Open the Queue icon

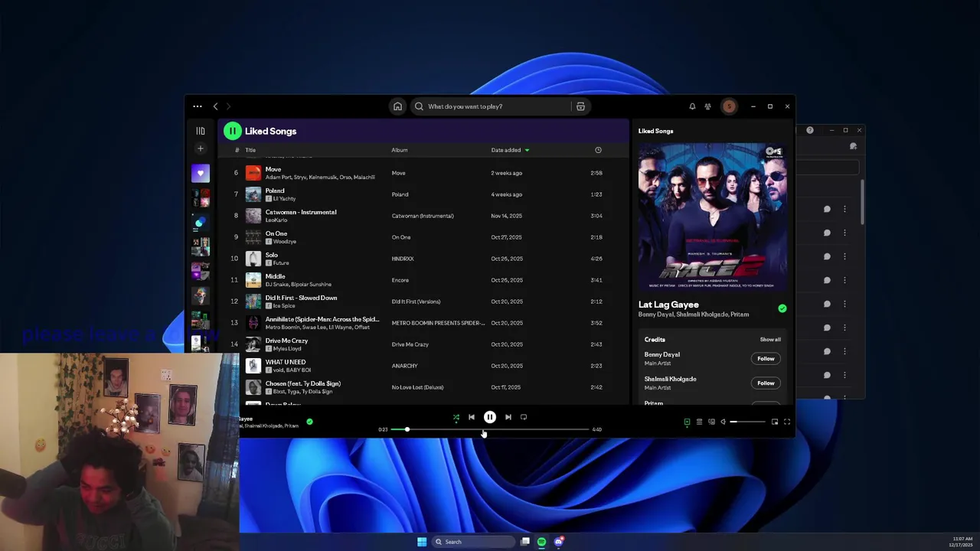pos(699,422)
